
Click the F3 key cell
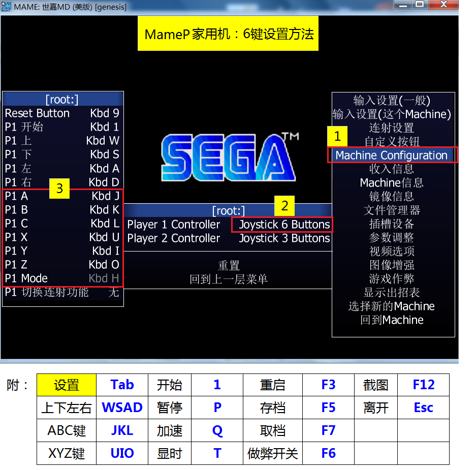[329, 385]
